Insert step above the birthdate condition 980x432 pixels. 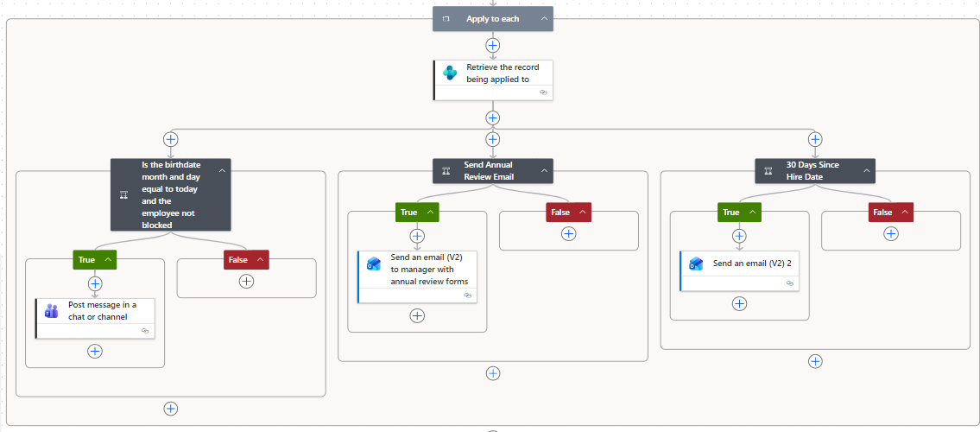171,139
